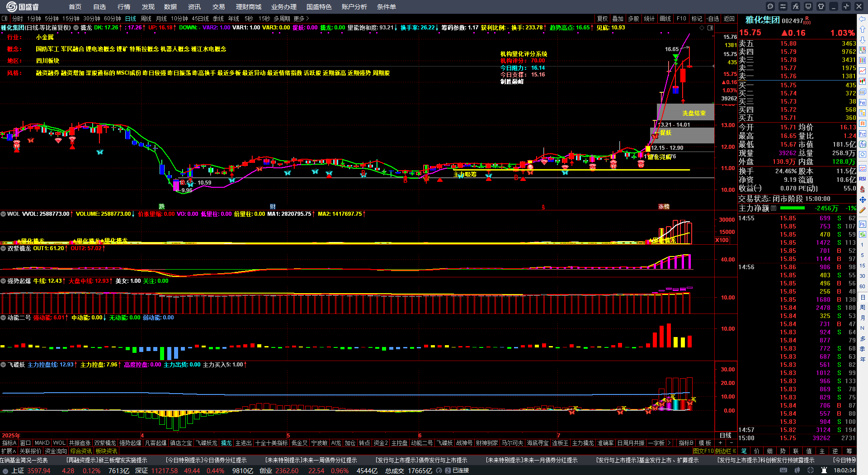Open the quote list with checkmark icon
Image resolution: width=868 pixels, height=475 pixels.
(x=863, y=50)
